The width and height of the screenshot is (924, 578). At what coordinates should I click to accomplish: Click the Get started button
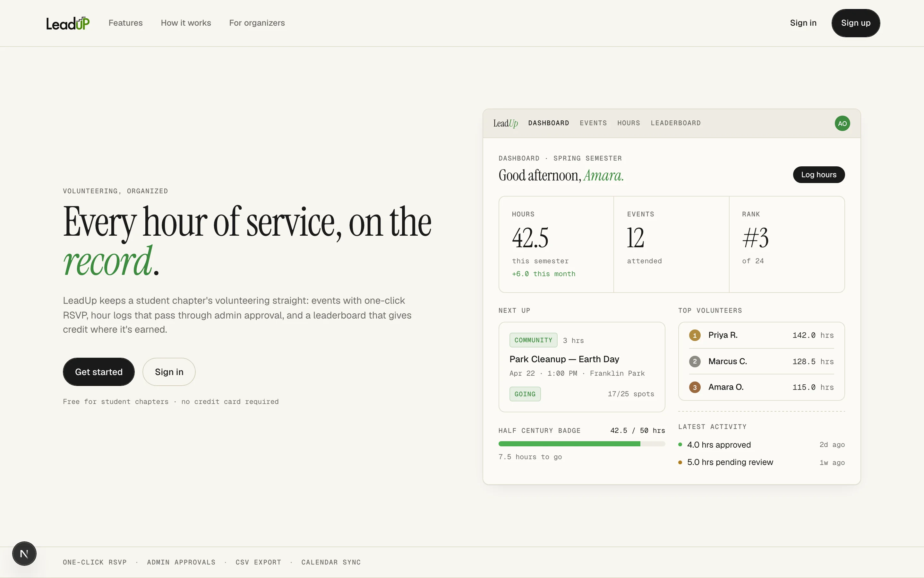pyautogui.click(x=98, y=372)
